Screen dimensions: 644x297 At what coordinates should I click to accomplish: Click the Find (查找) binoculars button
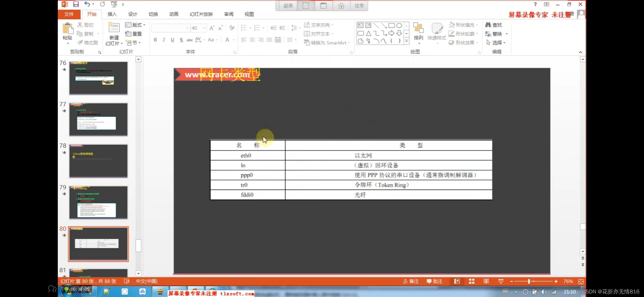click(494, 25)
